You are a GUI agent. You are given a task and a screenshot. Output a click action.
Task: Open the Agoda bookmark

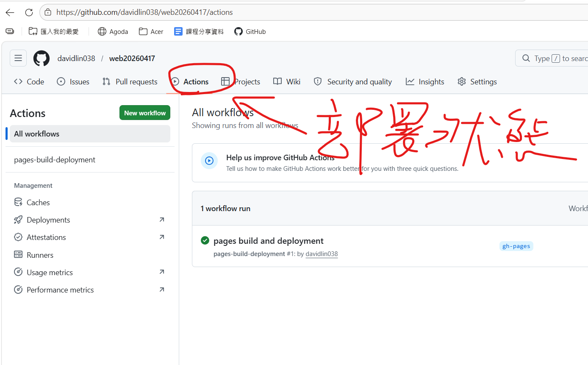click(x=113, y=31)
